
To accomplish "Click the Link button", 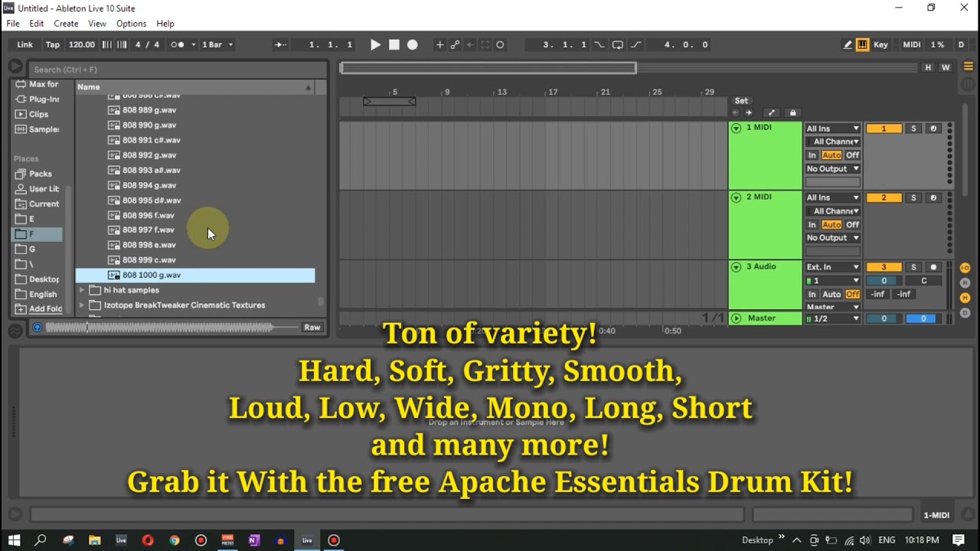I will click(25, 44).
